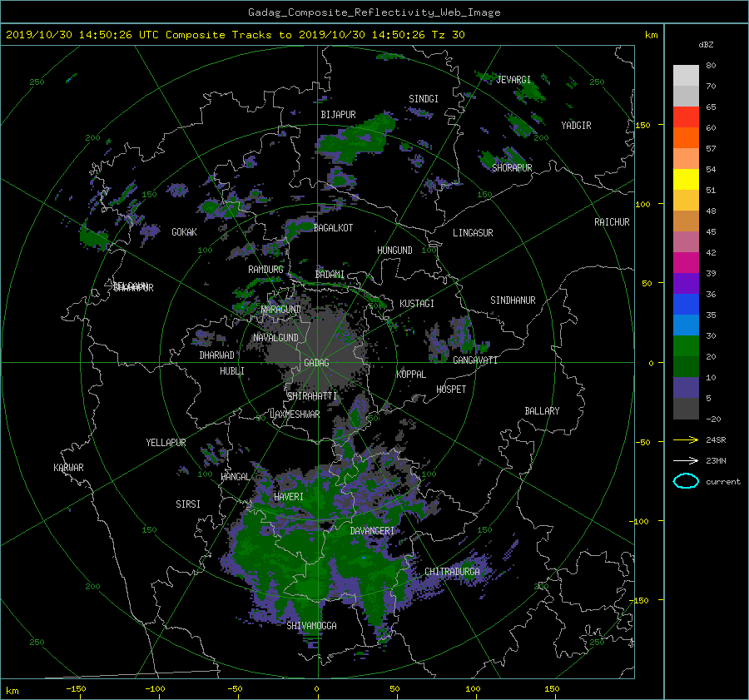
Task: Click the RAICHUR city label
Action: tap(612, 222)
